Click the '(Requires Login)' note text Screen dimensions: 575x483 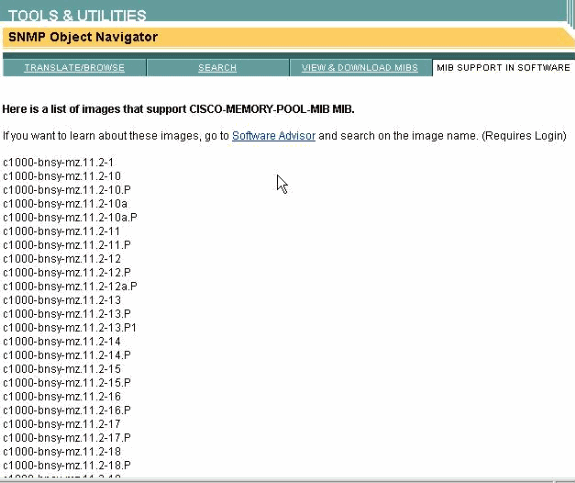(x=524, y=136)
